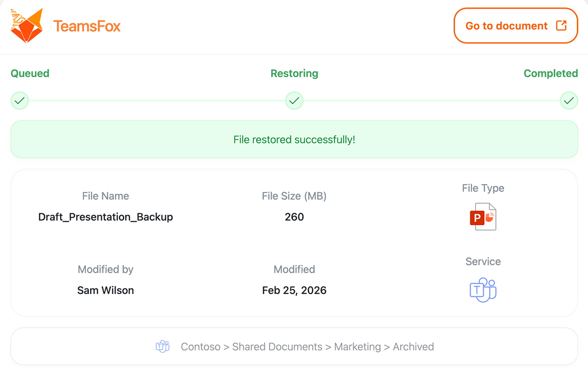Expand the breadcrumb location bar
This screenshot has height=369, width=588.
294,346
